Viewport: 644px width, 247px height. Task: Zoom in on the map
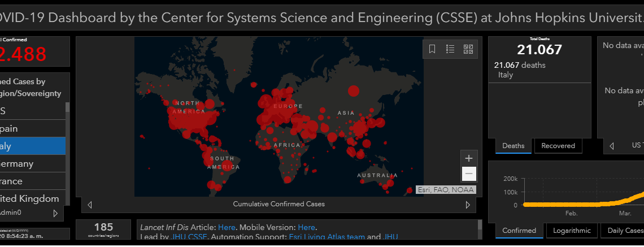point(469,158)
